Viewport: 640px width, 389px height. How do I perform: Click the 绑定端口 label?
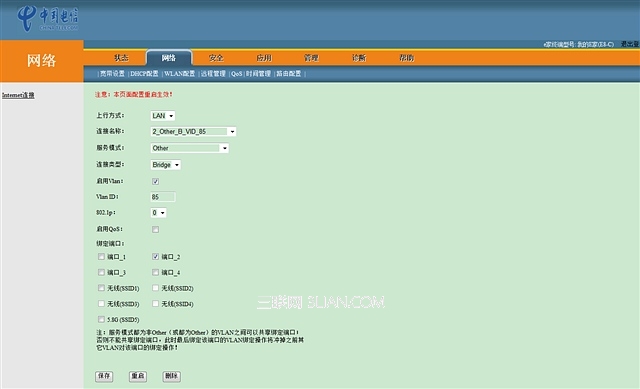tap(110, 244)
